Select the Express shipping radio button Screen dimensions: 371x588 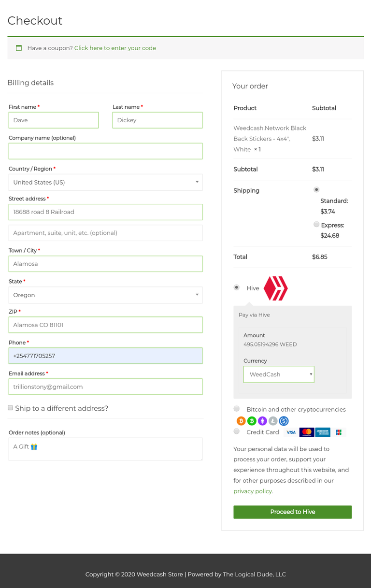pyautogui.click(x=316, y=224)
